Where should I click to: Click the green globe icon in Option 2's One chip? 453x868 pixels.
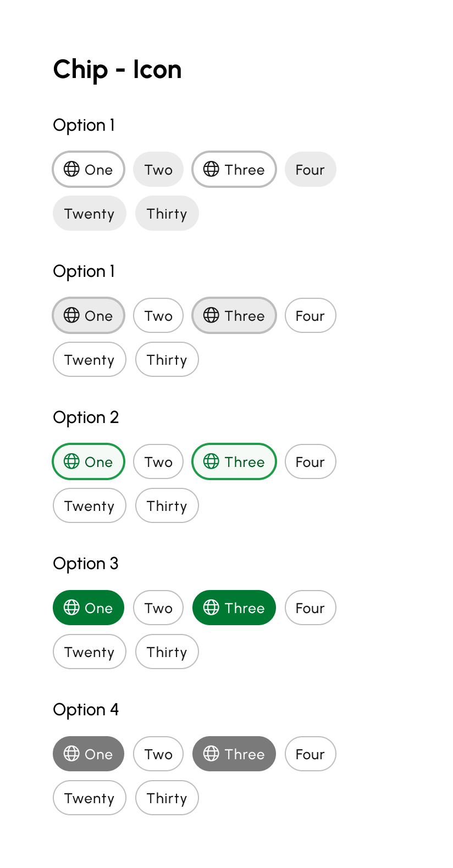tap(71, 461)
